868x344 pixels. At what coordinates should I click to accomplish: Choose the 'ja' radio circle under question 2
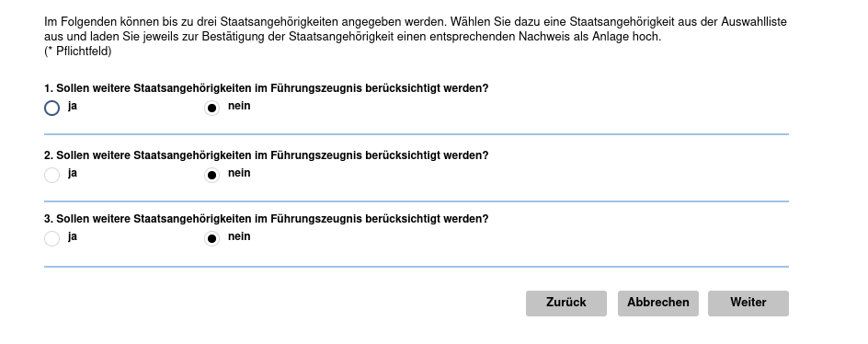coord(52,176)
